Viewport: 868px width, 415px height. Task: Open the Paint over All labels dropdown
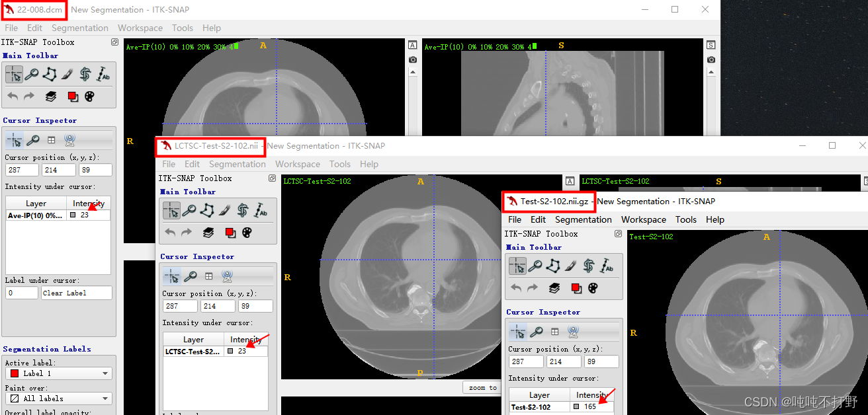[x=59, y=398]
